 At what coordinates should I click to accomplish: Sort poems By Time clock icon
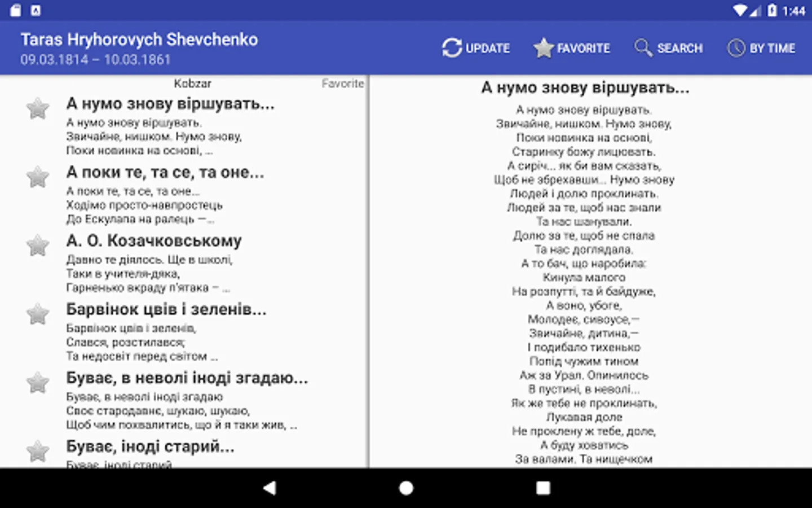pyautogui.click(x=736, y=48)
